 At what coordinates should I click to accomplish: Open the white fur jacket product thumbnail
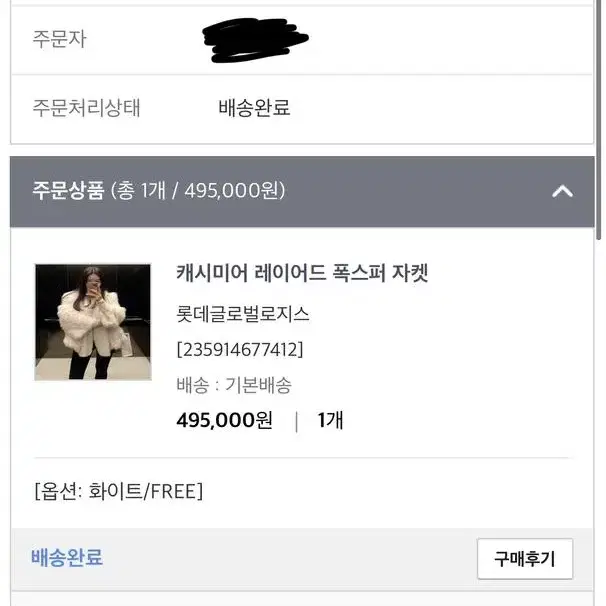[x=93, y=322]
